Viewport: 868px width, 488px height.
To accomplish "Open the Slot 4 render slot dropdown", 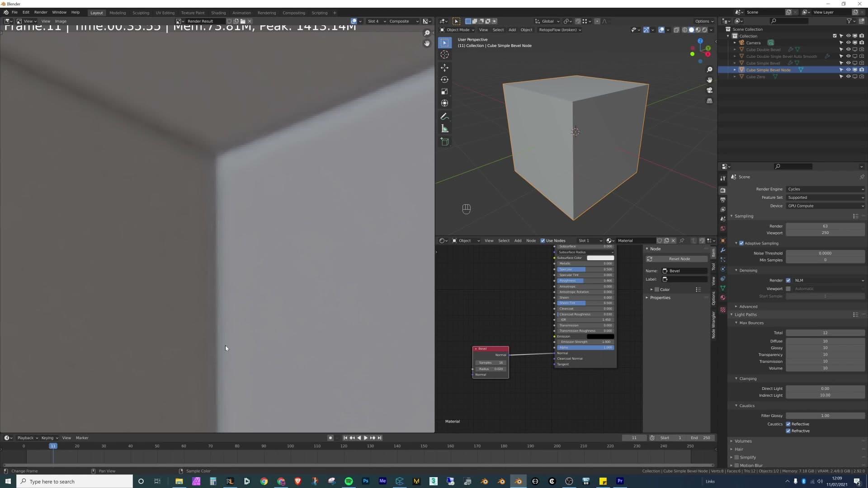I will coord(376,21).
